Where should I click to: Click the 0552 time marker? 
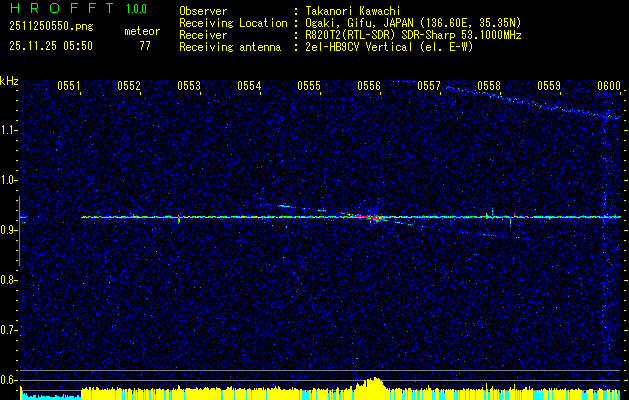(129, 85)
